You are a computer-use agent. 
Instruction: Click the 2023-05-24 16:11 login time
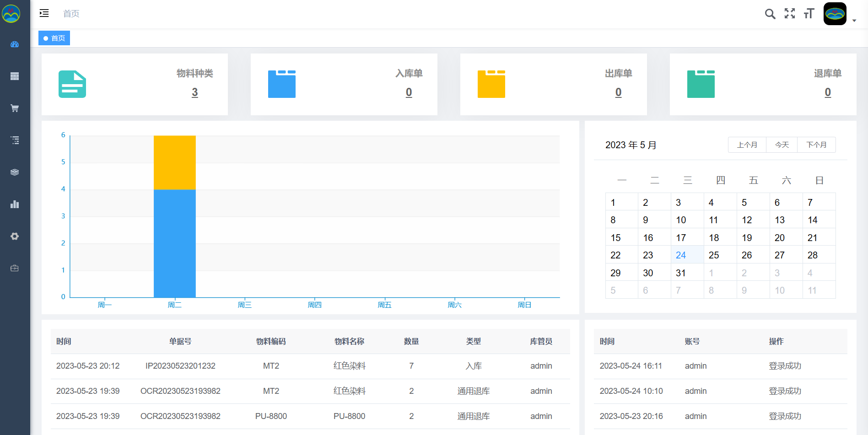pos(631,366)
